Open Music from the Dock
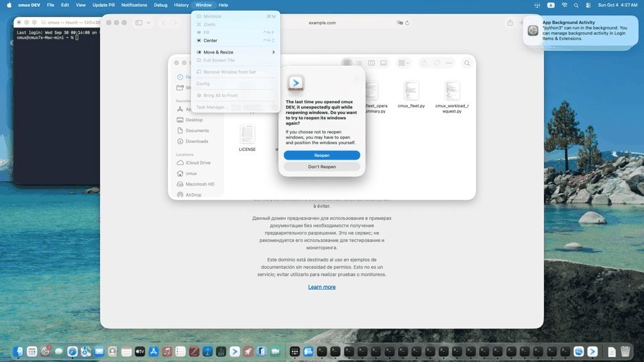 click(x=167, y=351)
